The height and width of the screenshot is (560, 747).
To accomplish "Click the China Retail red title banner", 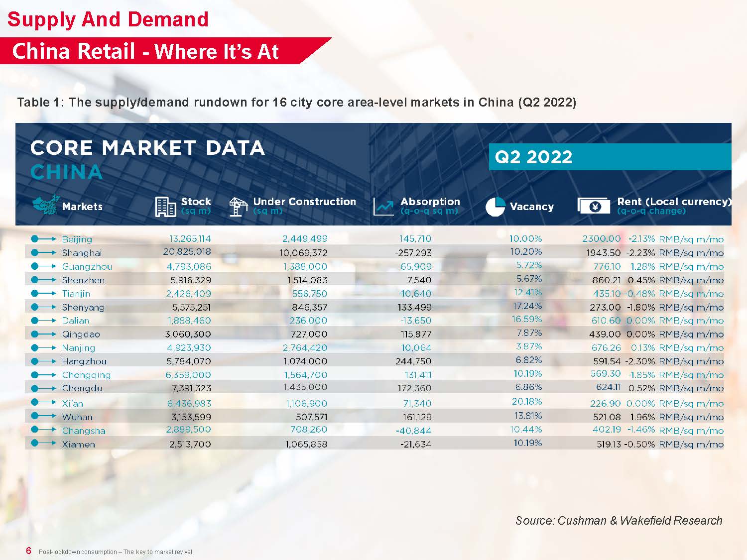I will click(x=145, y=51).
